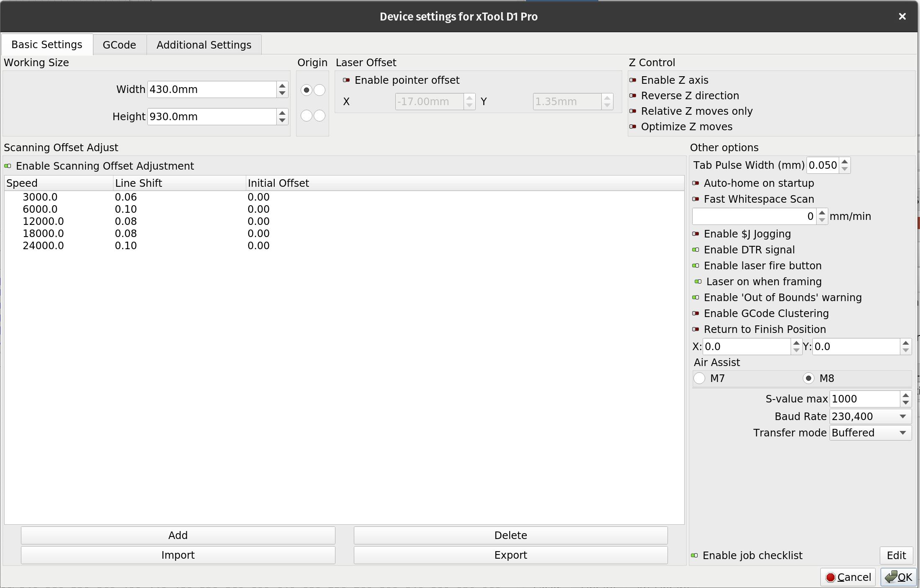Switch to the GCode tab
The width and height of the screenshot is (920, 588).
point(119,45)
